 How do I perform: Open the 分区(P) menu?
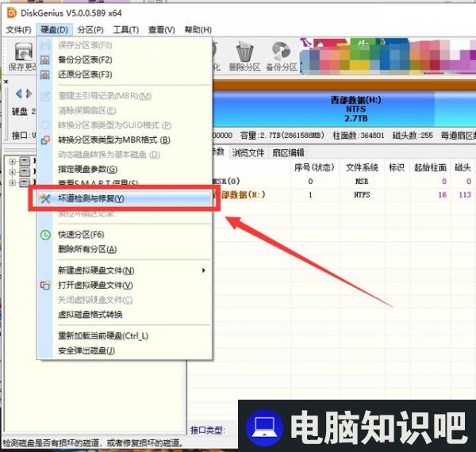click(90, 29)
